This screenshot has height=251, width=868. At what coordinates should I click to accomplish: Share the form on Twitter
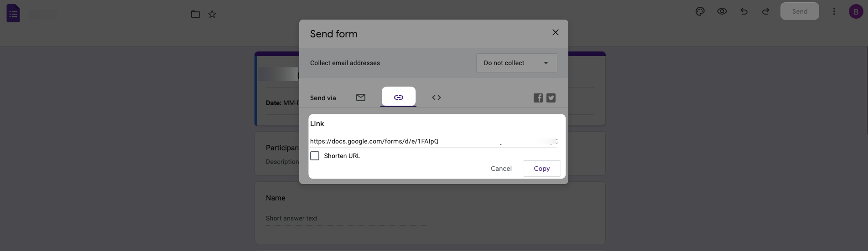pyautogui.click(x=551, y=98)
